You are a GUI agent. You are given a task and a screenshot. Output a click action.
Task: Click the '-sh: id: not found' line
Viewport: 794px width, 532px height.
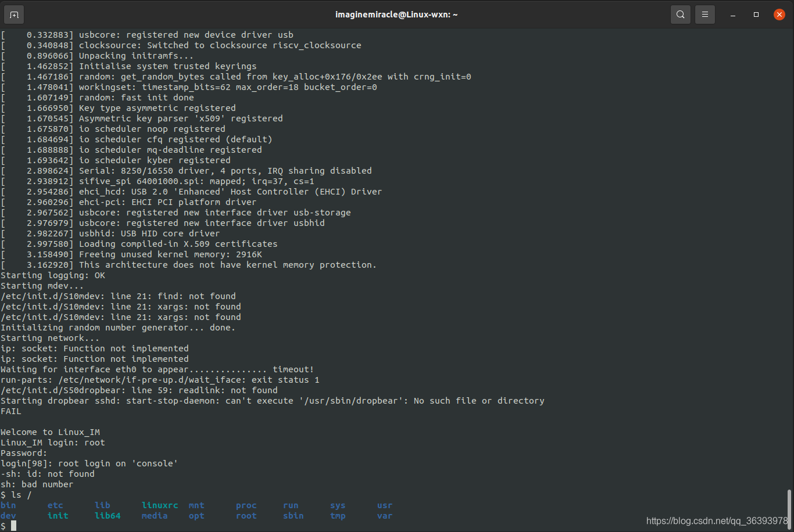48,474
